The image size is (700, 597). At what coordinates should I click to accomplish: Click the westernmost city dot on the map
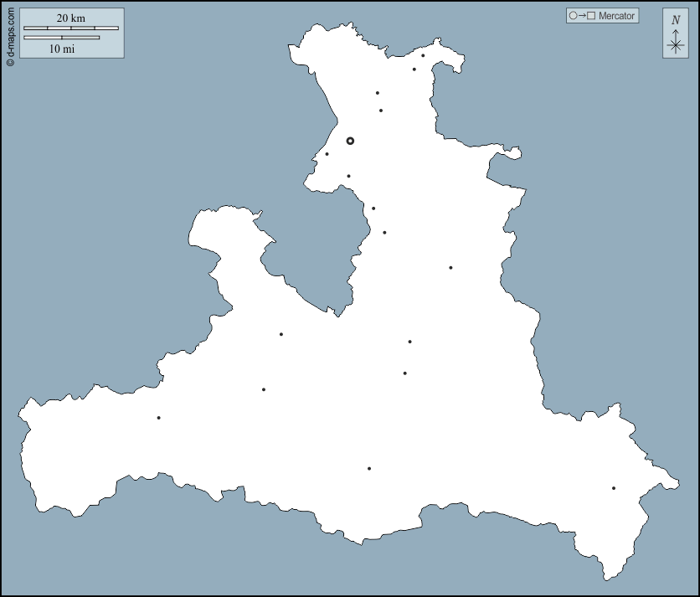pyautogui.click(x=158, y=418)
